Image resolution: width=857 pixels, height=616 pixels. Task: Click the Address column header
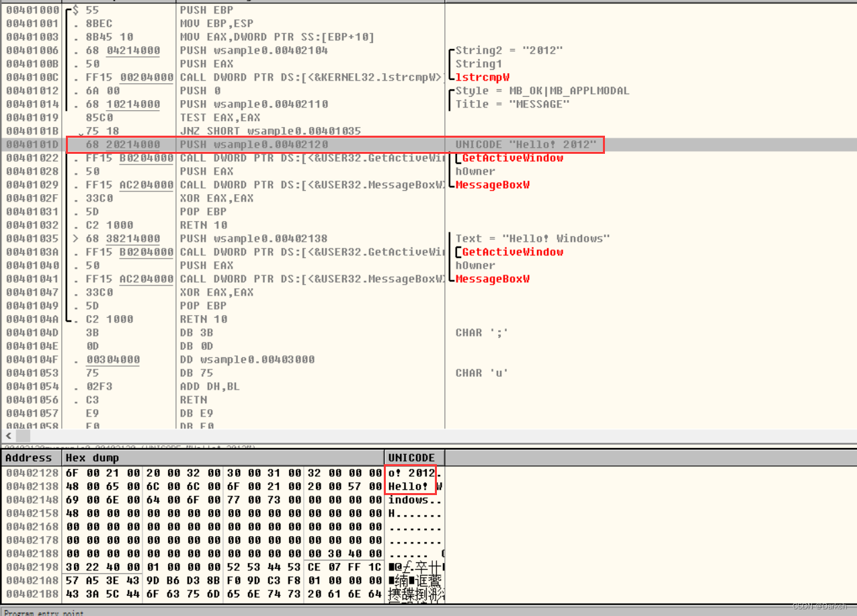tap(28, 457)
